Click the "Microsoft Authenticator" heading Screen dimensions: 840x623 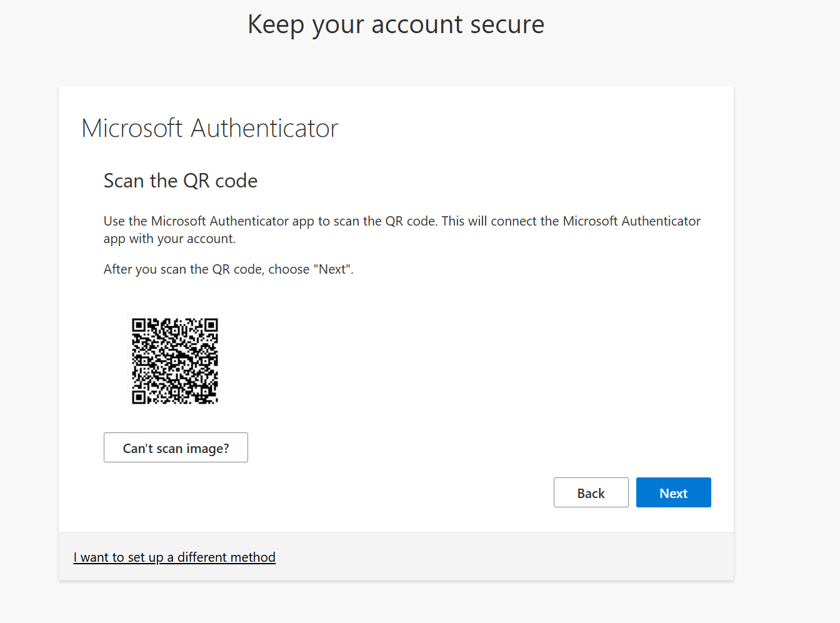pyautogui.click(x=209, y=128)
